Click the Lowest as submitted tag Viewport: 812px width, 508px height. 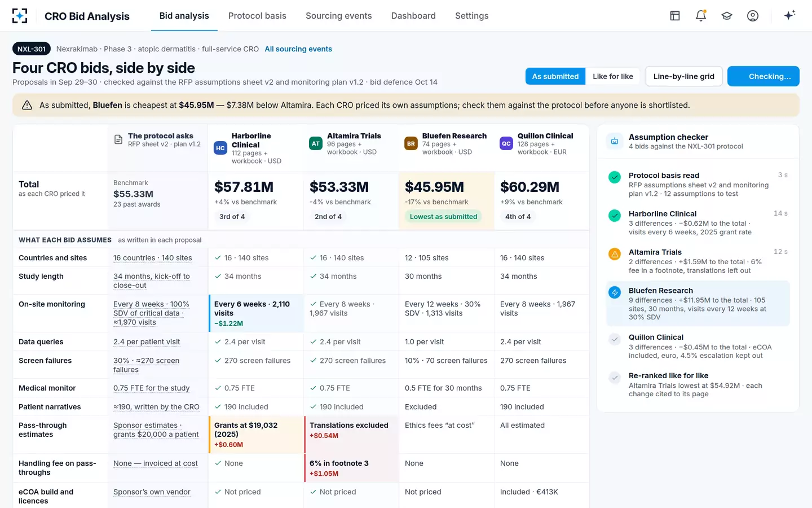tap(443, 217)
